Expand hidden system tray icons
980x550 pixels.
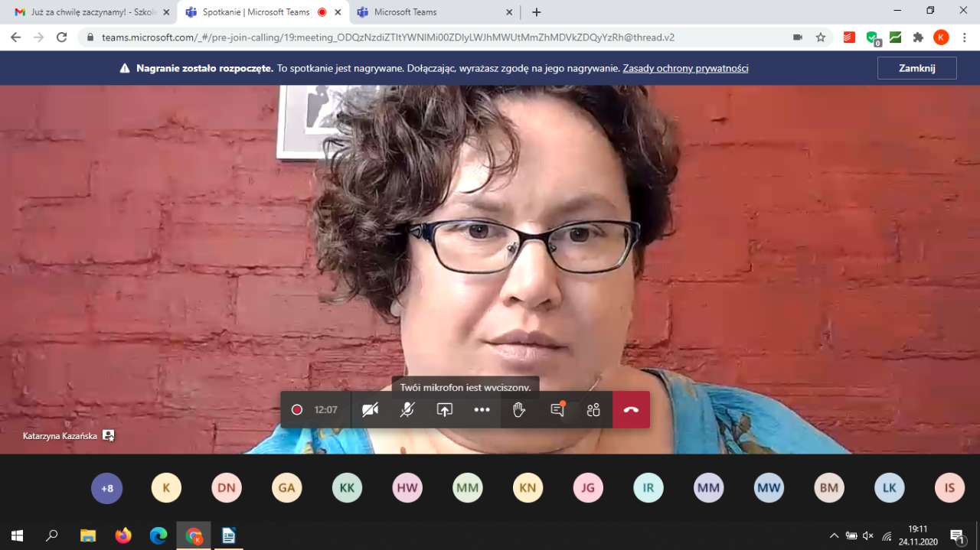click(x=834, y=535)
